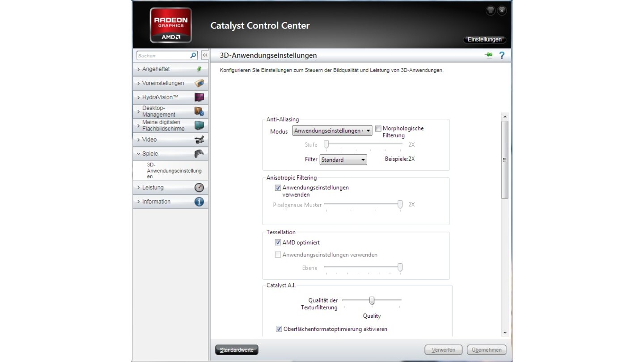Image resolution: width=644 pixels, height=362 pixels.
Task: Click the Anti-Aliasing Stufe slider
Action: point(363,144)
